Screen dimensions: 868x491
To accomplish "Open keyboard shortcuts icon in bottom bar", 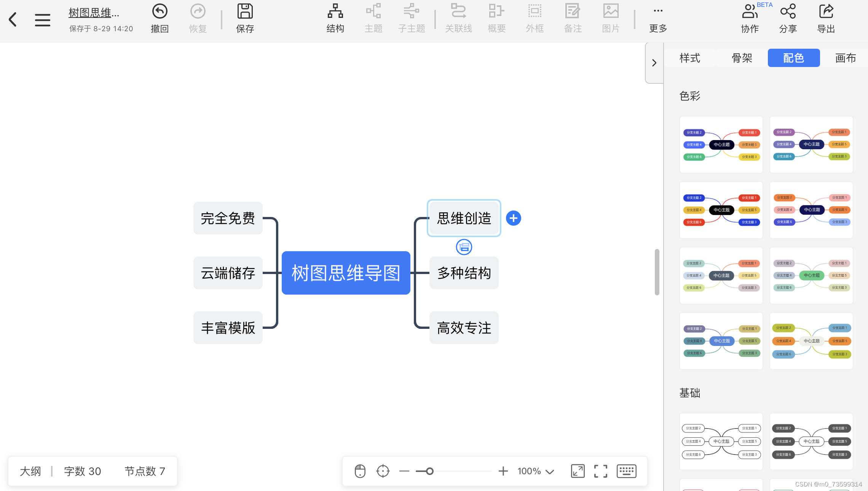I will tap(626, 471).
